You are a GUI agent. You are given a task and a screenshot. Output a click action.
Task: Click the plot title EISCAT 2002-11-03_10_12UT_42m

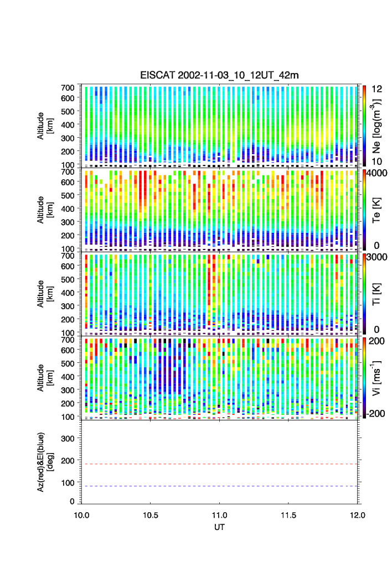coord(219,75)
